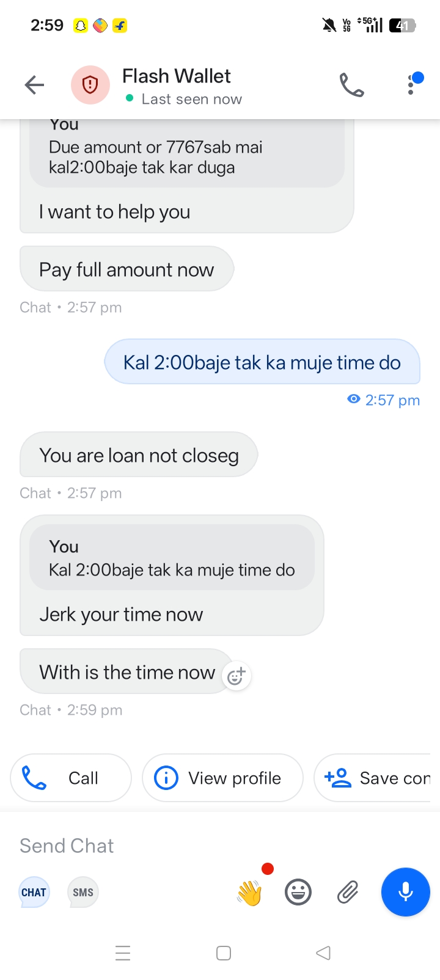Tap the Flash Wallet red shield avatar

[90, 85]
